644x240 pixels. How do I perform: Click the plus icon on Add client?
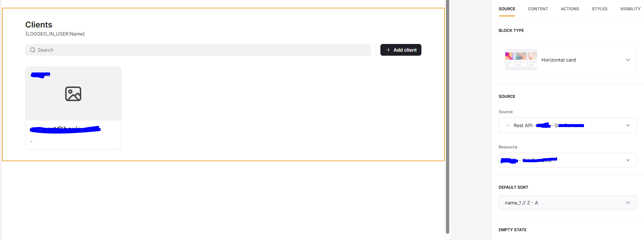[x=388, y=50]
